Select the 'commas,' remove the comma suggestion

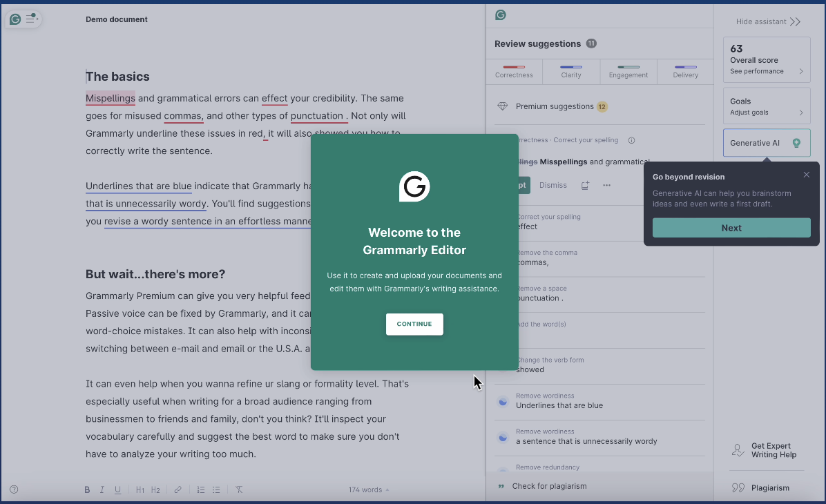599,259
